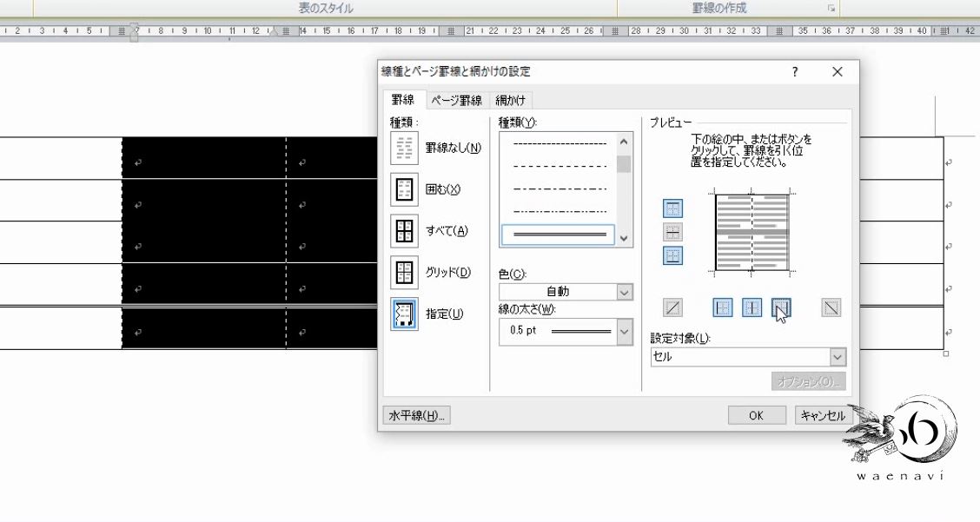Select the すべて (all) border setting icon
980x522 pixels.
point(404,231)
